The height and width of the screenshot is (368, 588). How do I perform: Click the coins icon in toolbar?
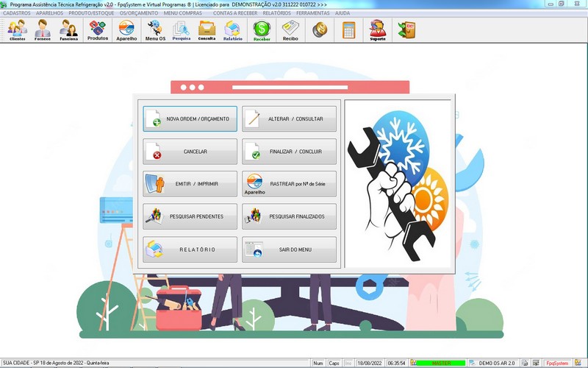pos(320,29)
